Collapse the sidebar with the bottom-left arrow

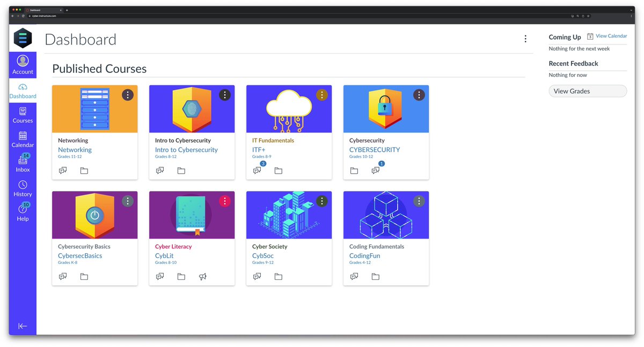pos(23,326)
